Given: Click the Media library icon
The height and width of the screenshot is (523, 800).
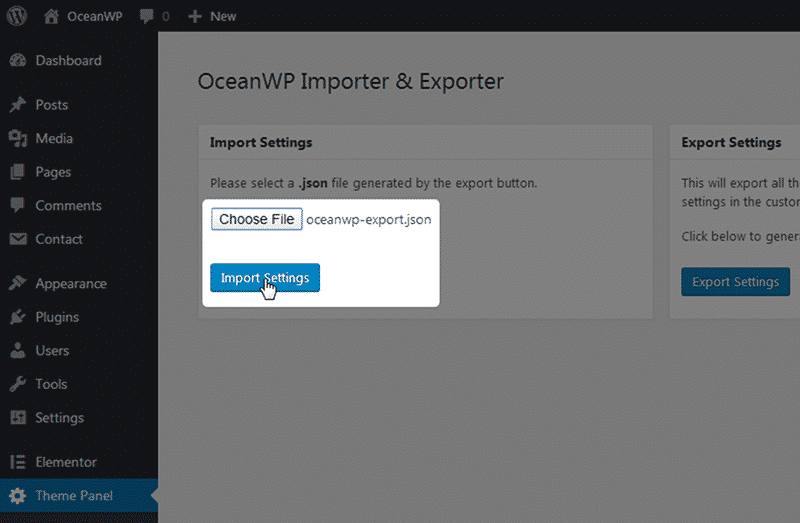Looking at the screenshot, I should (x=18, y=138).
